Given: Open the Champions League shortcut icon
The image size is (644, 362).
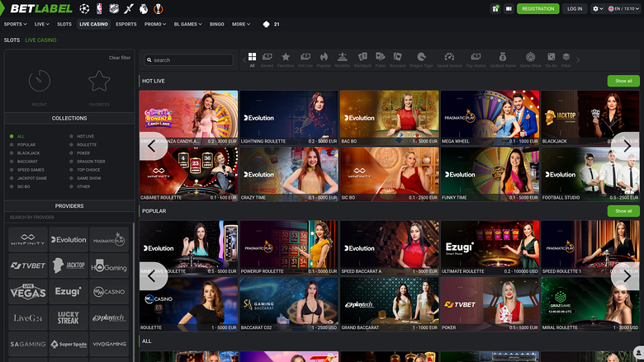Looking at the screenshot, I should pos(84,8).
